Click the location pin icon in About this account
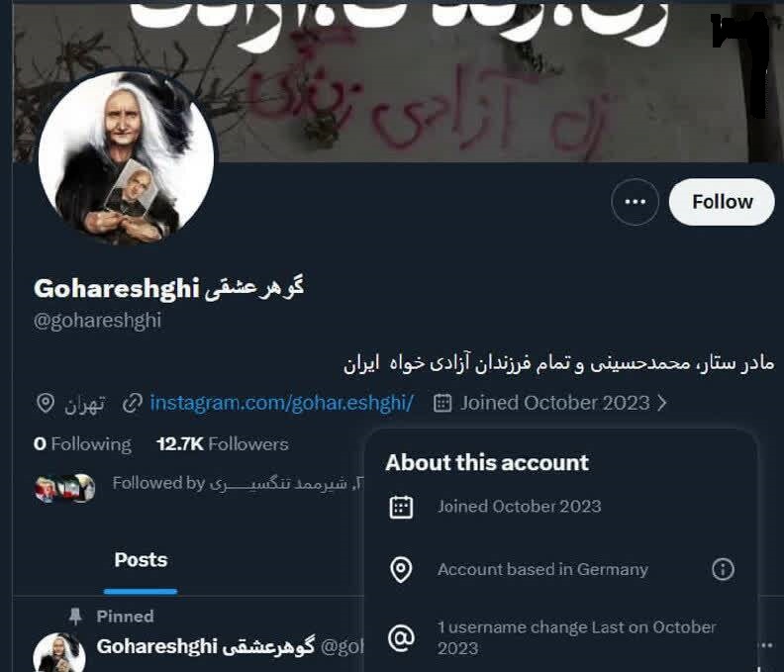 pos(401,569)
